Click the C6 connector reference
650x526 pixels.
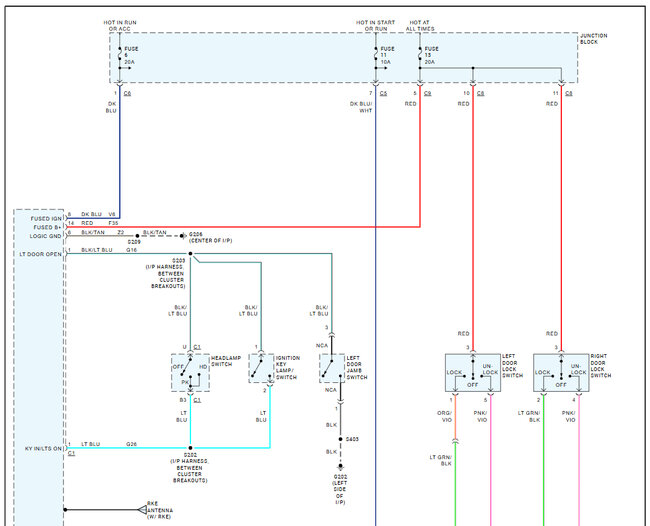[x=127, y=93]
